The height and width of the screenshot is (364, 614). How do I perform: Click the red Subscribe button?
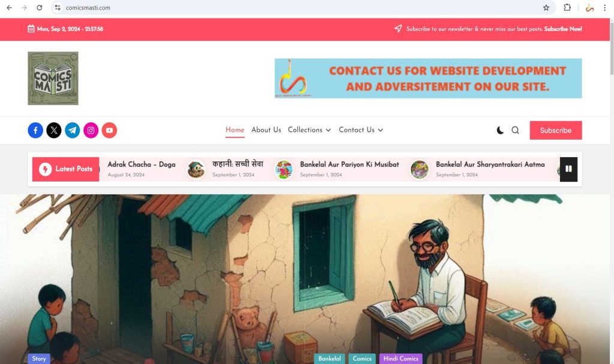click(556, 130)
